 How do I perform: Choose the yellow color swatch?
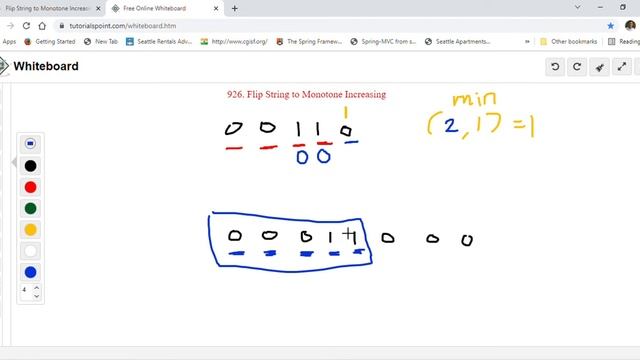pyautogui.click(x=30, y=229)
